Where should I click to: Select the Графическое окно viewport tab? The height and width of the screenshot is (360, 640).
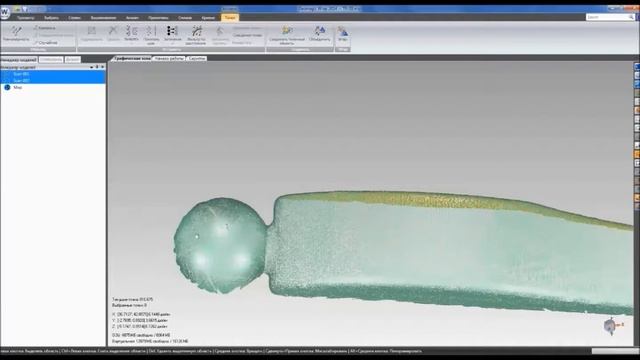(x=132, y=59)
